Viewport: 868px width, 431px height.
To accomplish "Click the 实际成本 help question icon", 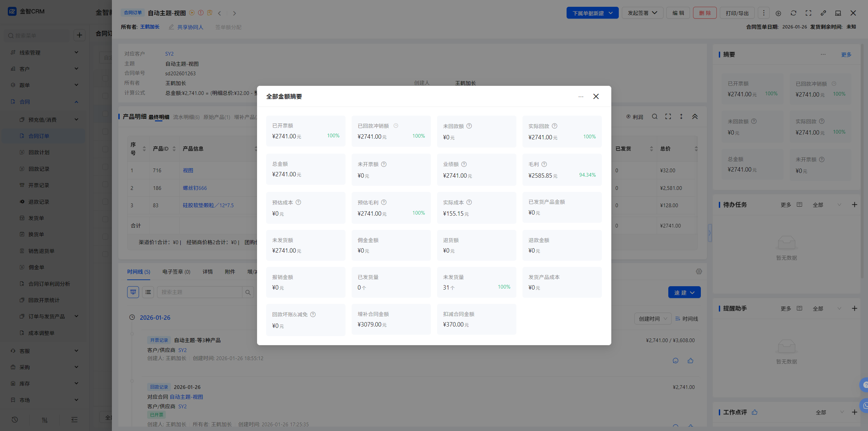I will [x=469, y=202].
